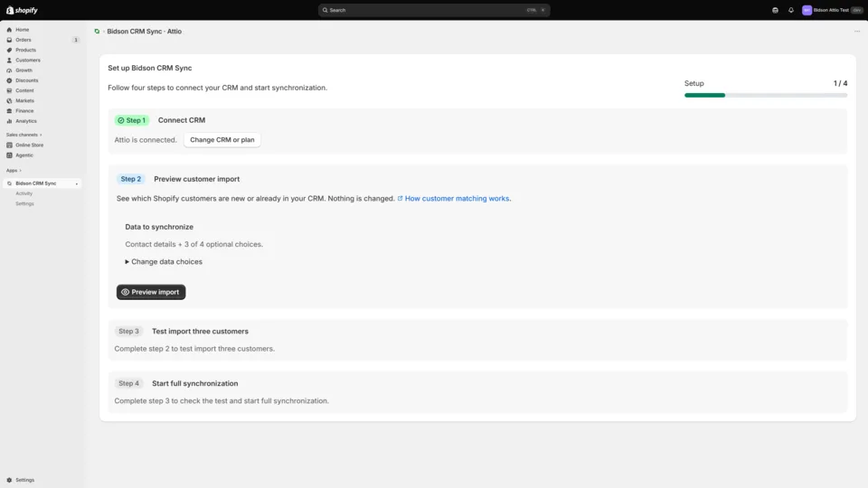The image size is (868, 488).
Task: Click the green app icon in breadcrumb
Action: pyautogui.click(x=97, y=32)
